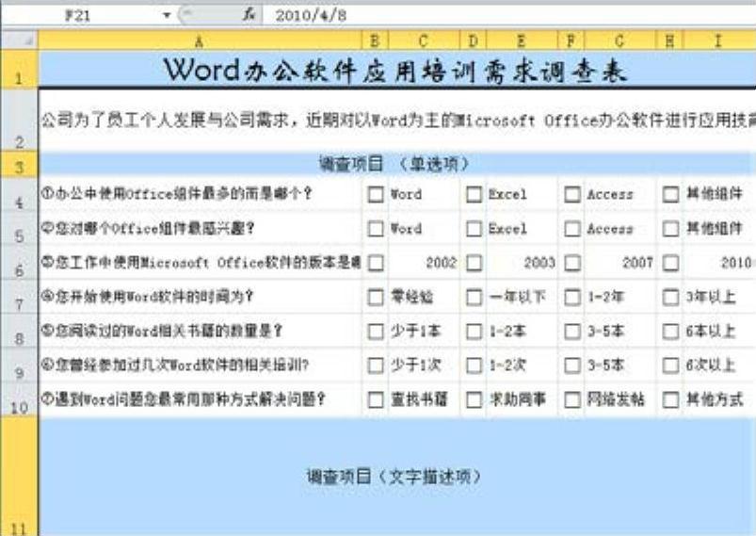Click the introduction paragraph in row 2
Viewport: 756px width, 536px height.
pyautogui.click(x=397, y=121)
